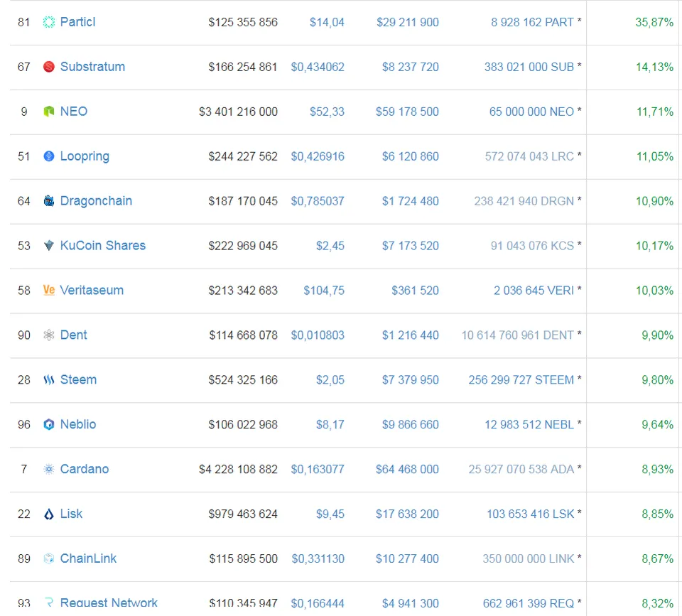Open the Dragonchain coin page link
Screen dimensions: 682x616
coord(96,201)
